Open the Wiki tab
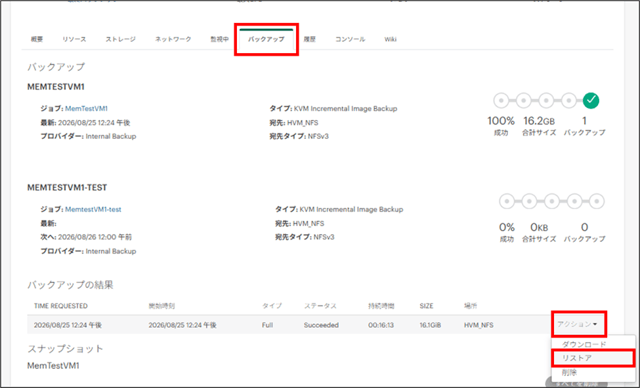The height and width of the screenshot is (388, 640). click(x=390, y=39)
